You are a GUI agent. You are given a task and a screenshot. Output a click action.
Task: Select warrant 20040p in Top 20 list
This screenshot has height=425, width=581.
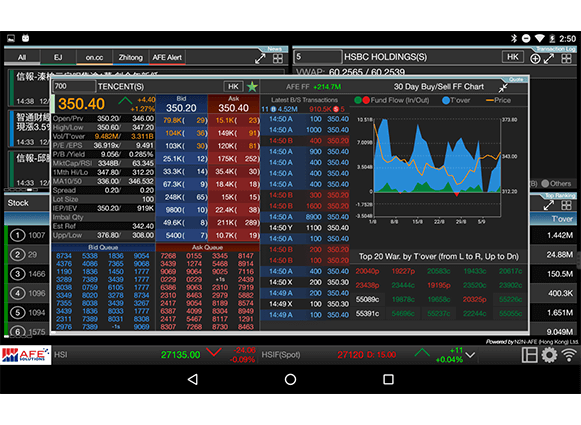click(x=367, y=271)
